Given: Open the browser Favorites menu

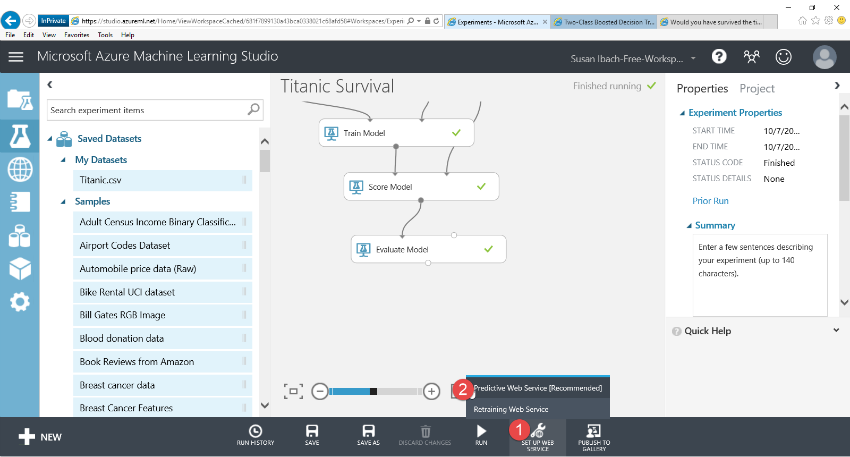Looking at the screenshot, I should pos(76,35).
